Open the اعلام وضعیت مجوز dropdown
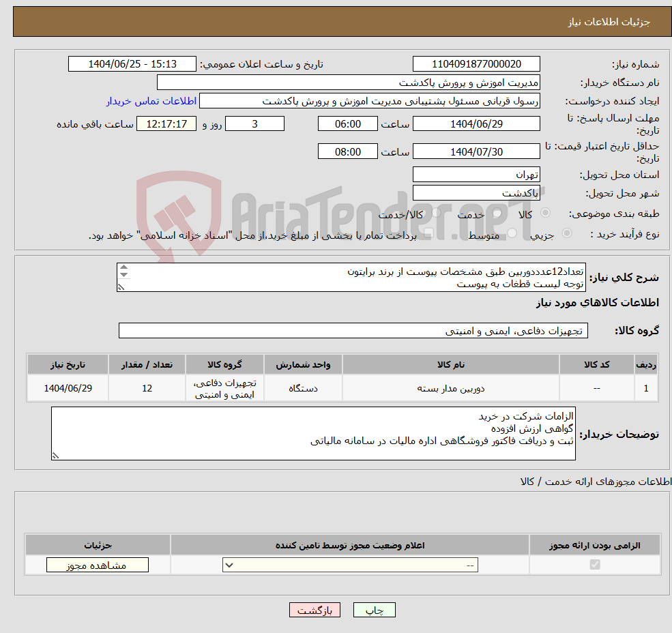This screenshot has width=672, height=633. click(348, 565)
